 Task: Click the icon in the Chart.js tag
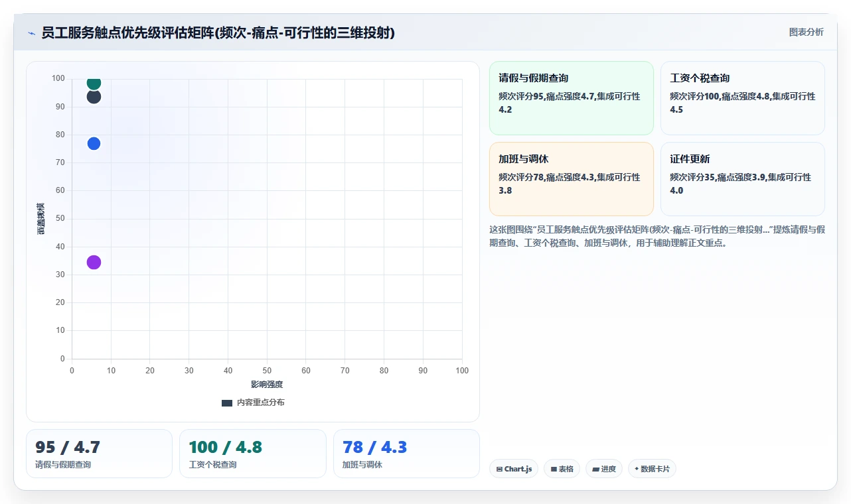(499, 470)
